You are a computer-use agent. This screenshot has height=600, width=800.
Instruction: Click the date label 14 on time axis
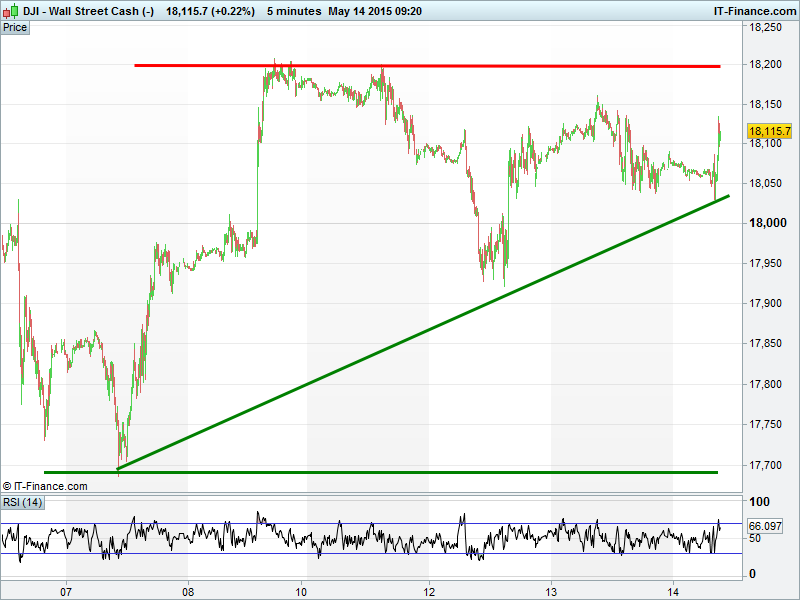673,591
